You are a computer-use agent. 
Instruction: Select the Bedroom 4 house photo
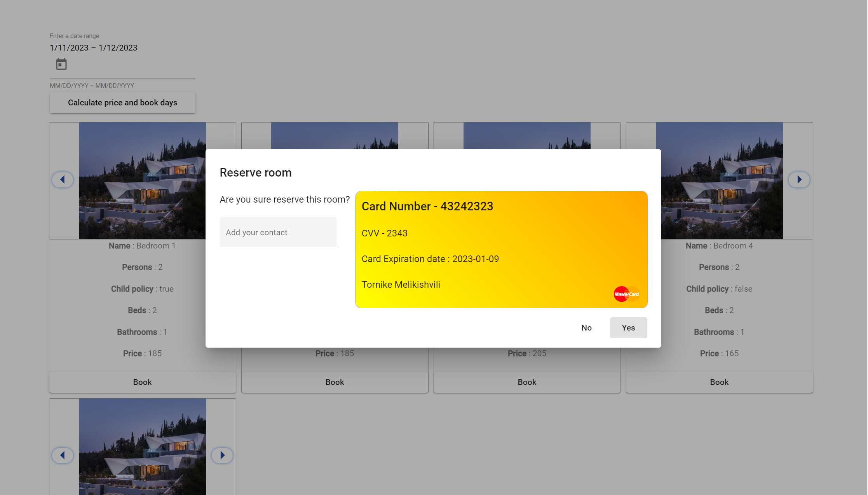pos(719,180)
